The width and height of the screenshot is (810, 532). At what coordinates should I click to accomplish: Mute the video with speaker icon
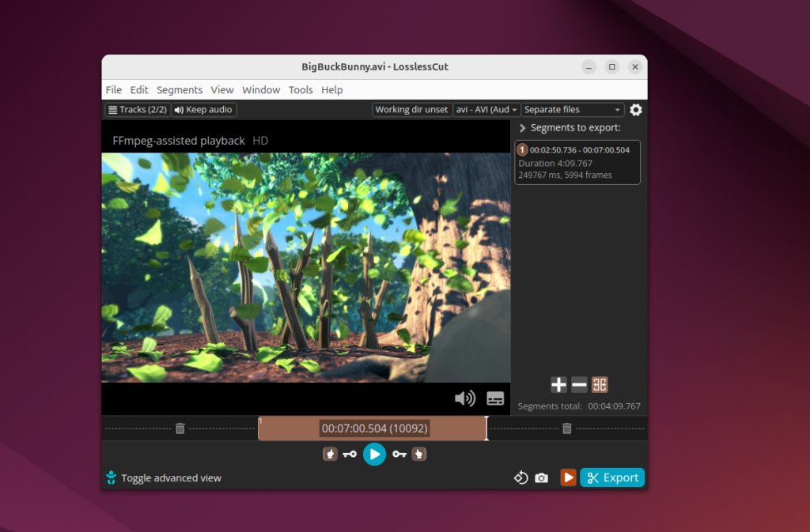(x=464, y=398)
